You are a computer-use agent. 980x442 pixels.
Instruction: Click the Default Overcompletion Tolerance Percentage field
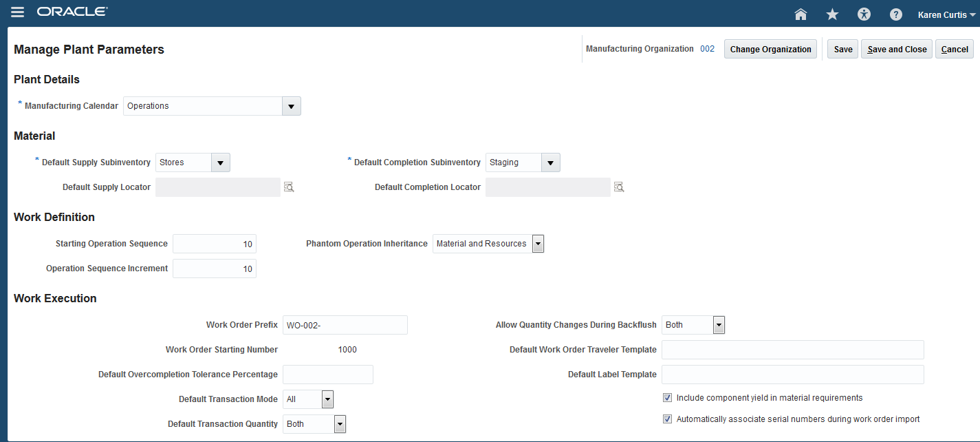coord(328,375)
